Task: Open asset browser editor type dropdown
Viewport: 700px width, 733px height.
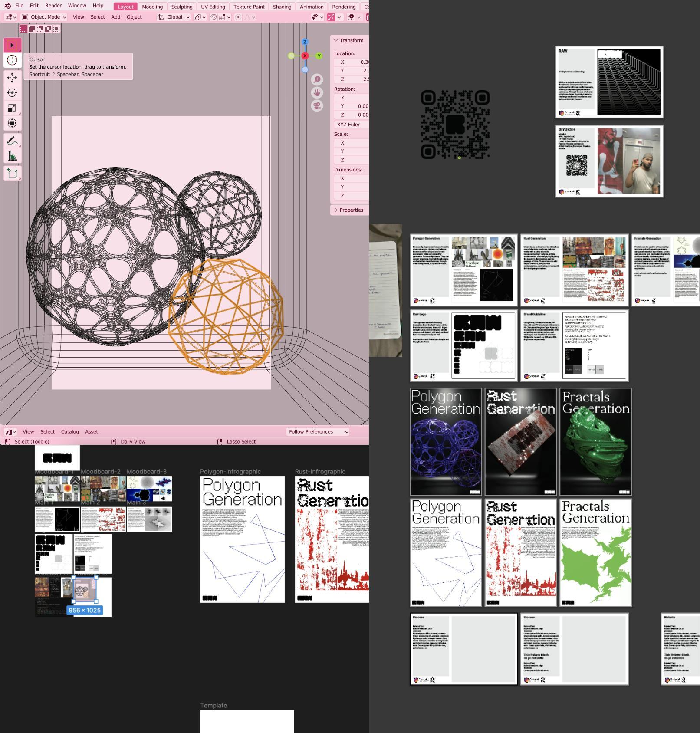Action: click(10, 432)
